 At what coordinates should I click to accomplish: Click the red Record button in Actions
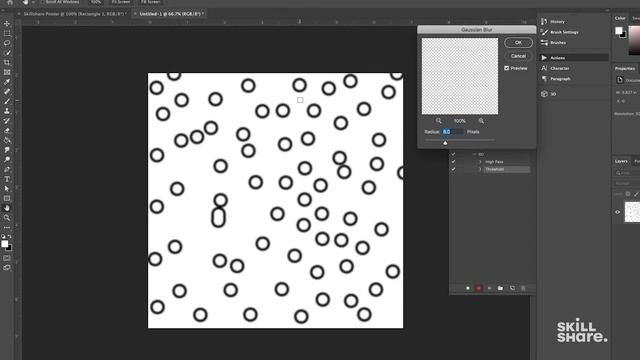pos(479,288)
